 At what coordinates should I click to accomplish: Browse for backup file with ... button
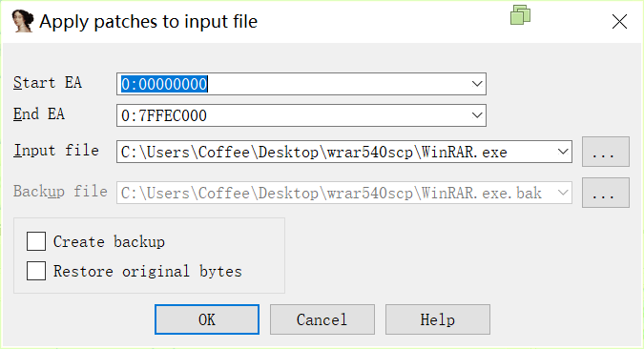point(606,193)
